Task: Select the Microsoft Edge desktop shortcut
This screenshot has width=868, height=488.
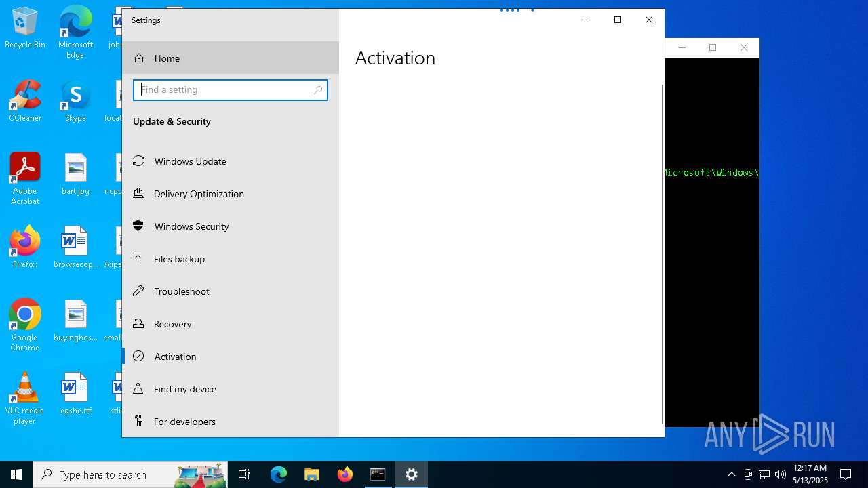Action: coord(75,33)
